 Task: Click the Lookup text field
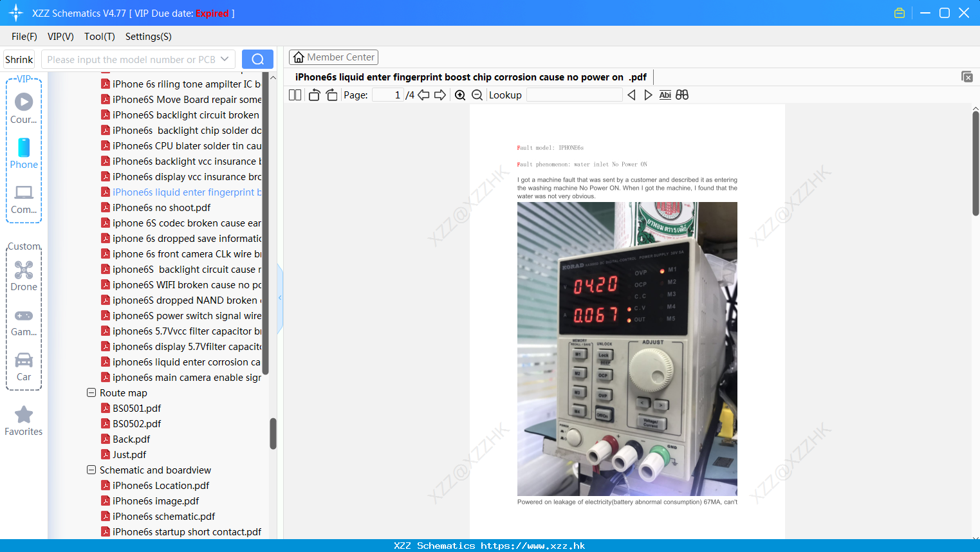[x=574, y=95]
